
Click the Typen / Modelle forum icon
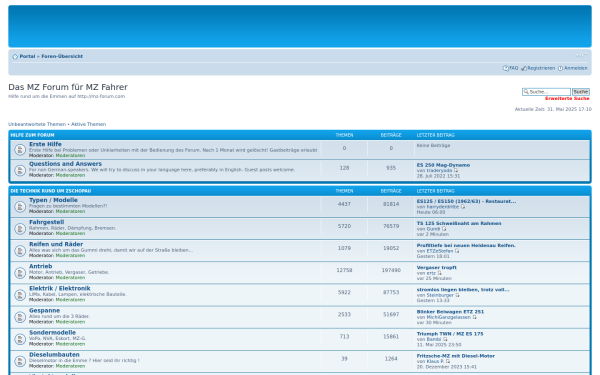point(20,207)
